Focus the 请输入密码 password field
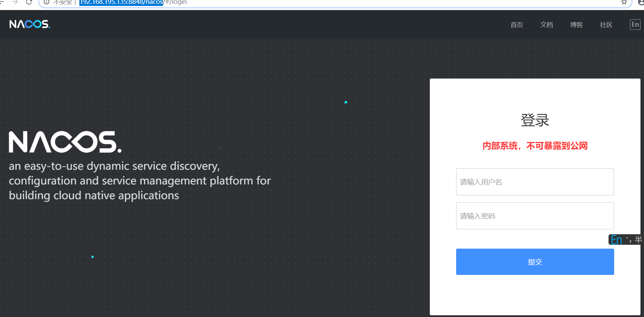This screenshot has height=317, width=644. click(x=535, y=216)
